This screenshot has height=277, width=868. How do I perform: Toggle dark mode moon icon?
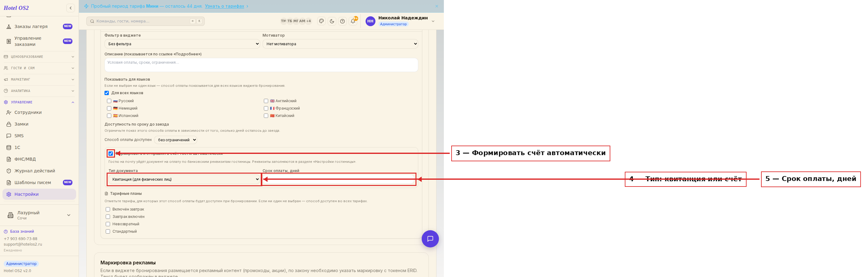[x=332, y=21]
